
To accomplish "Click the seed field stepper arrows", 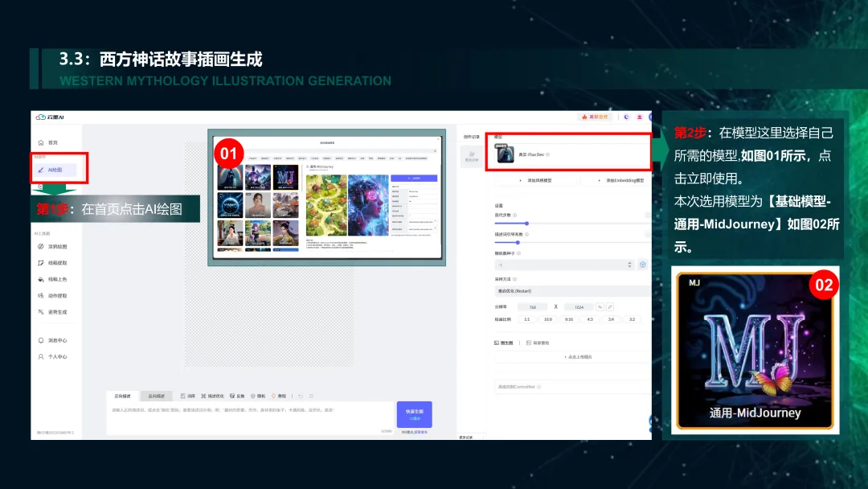I will pyautogui.click(x=629, y=265).
